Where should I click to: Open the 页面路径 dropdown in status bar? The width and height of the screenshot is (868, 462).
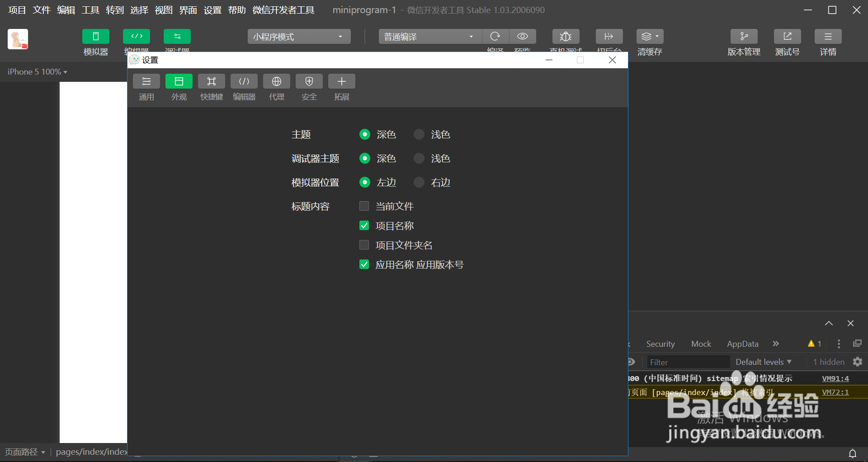(x=25, y=452)
